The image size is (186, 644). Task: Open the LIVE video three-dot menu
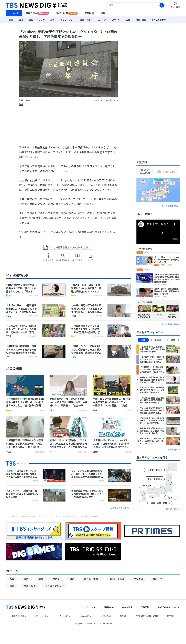click(x=175, y=224)
